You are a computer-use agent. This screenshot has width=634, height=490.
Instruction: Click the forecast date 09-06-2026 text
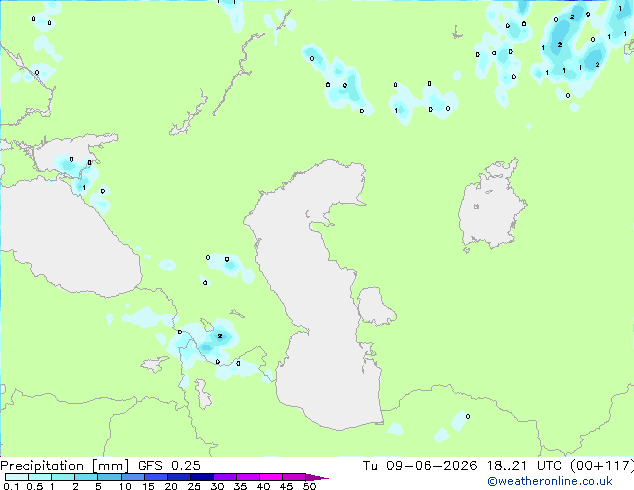click(x=431, y=466)
